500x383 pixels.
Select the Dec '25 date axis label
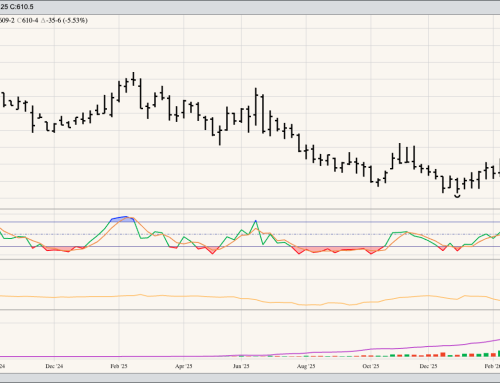[428, 366]
